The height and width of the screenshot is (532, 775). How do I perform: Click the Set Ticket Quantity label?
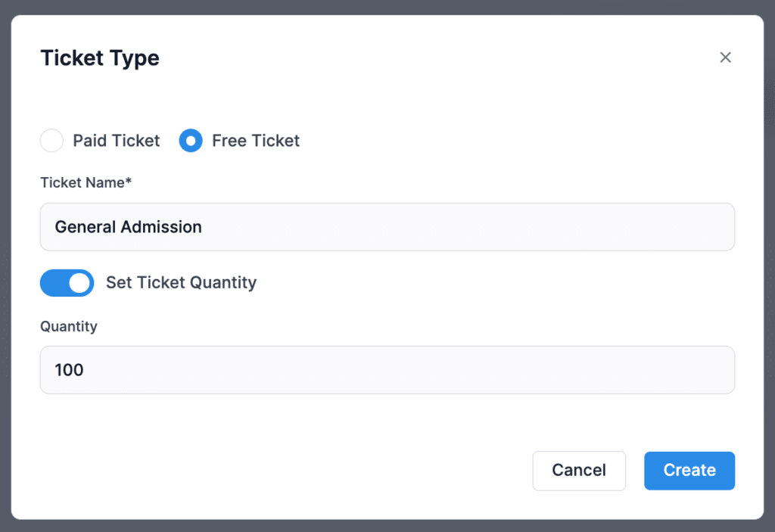pyautogui.click(x=181, y=283)
